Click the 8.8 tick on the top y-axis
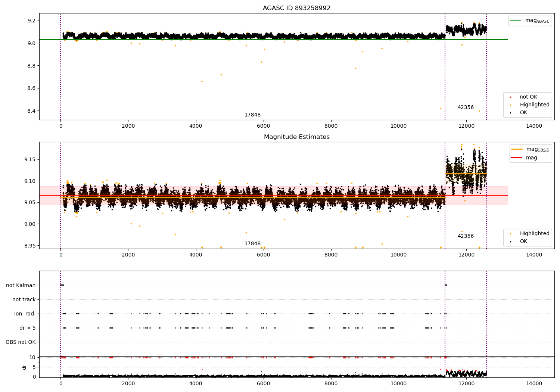 31,66
